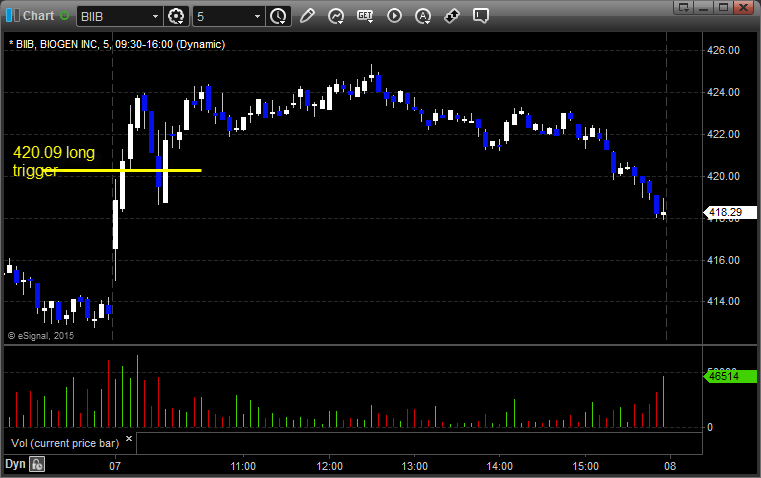Screen dimensions: 761x478
Task: Click the Dyn scaling label
Action: [15, 464]
